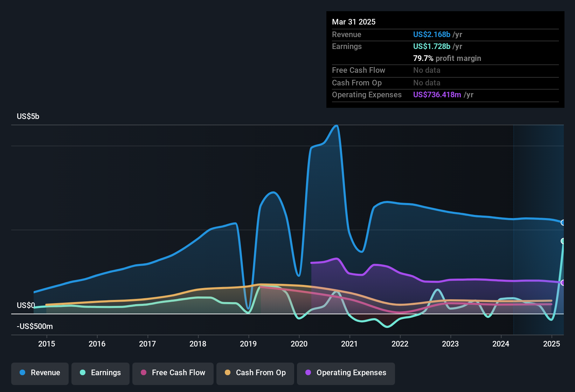
Task: Toggle the Free Cash Flow series visibility
Action: 173,373
